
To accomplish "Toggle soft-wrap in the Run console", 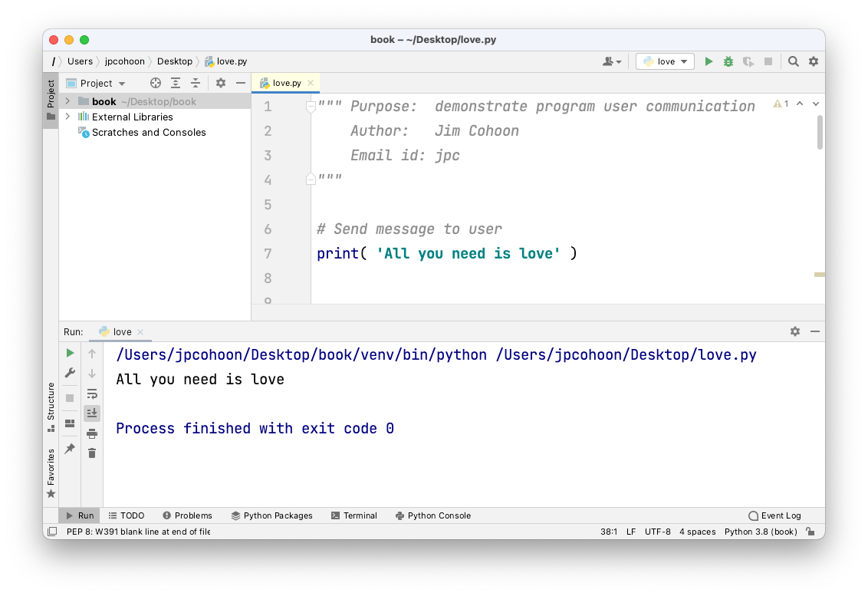I will 92,394.
